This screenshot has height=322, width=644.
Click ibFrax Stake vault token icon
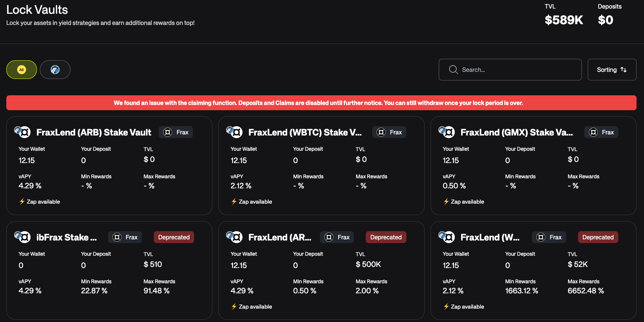[x=23, y=237]
